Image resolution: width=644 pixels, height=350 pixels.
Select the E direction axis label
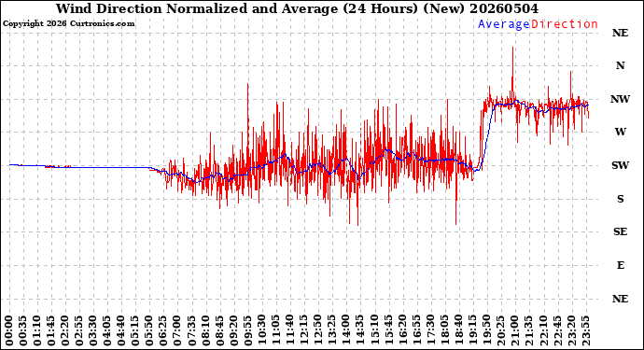(x=620, y=265)
